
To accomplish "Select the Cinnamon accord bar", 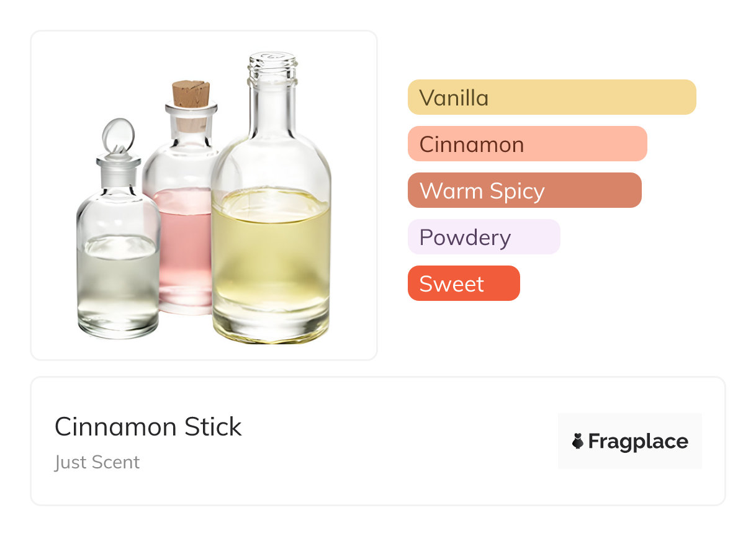I will (x=527, y=144).
